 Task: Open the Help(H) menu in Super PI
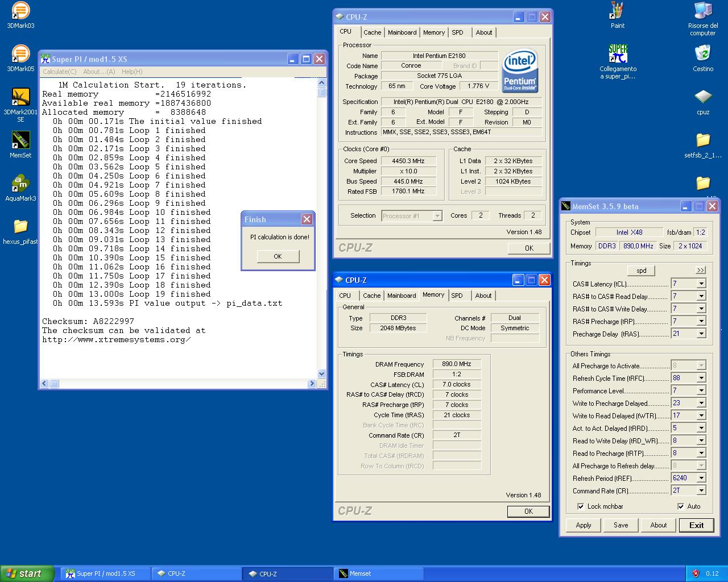132,72
